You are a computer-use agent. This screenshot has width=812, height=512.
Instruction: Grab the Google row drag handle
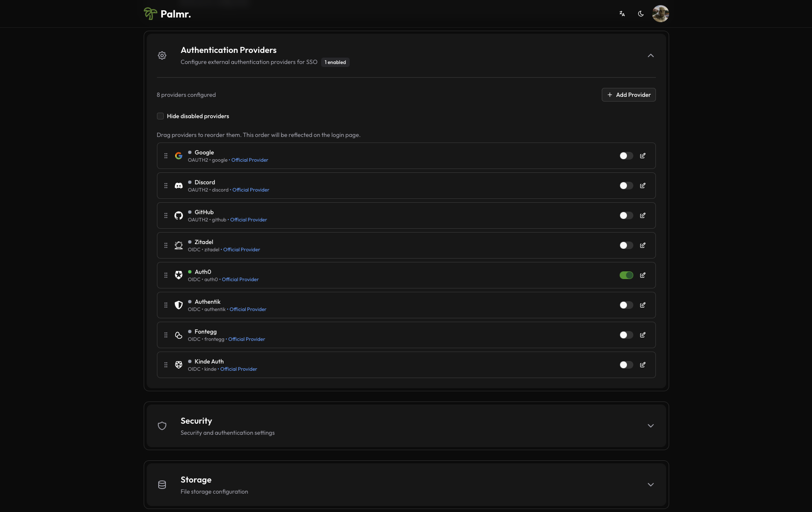[166, 156]
